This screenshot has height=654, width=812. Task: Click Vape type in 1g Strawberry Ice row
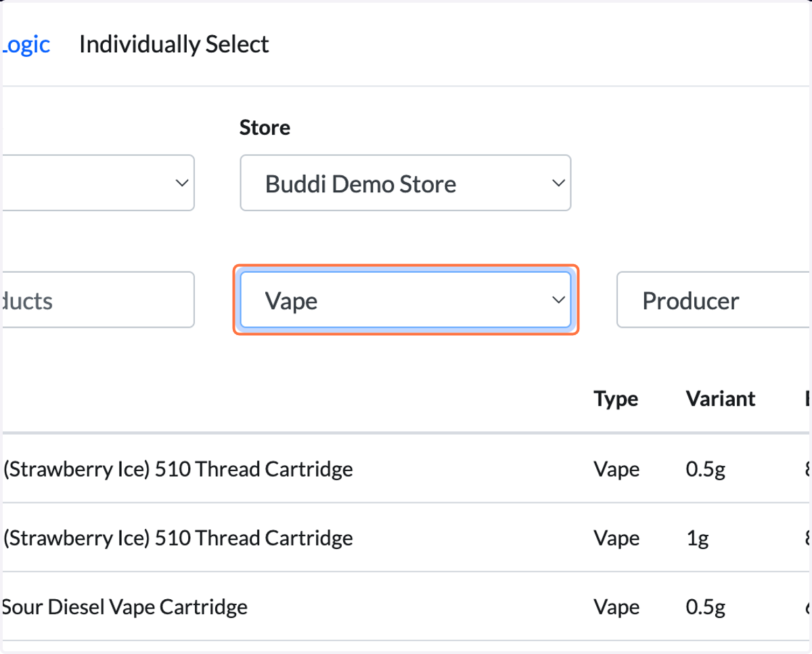pos(616,538)
